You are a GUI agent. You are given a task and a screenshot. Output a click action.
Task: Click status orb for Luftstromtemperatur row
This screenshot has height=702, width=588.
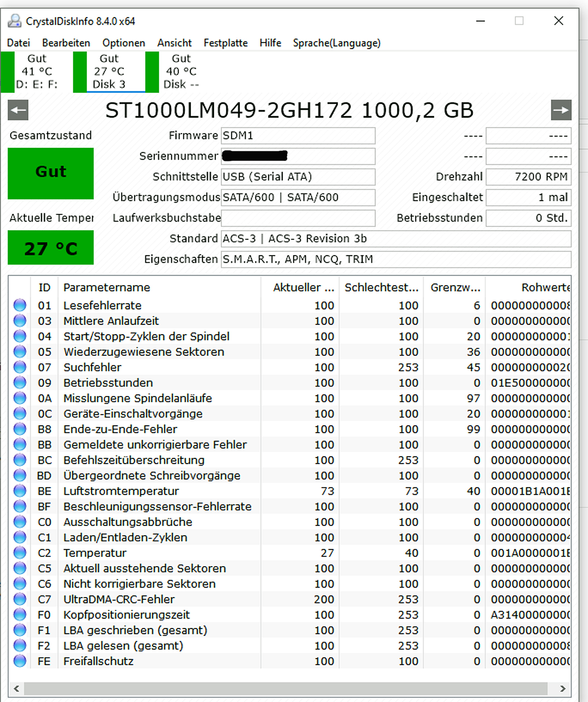pos(20,491)
